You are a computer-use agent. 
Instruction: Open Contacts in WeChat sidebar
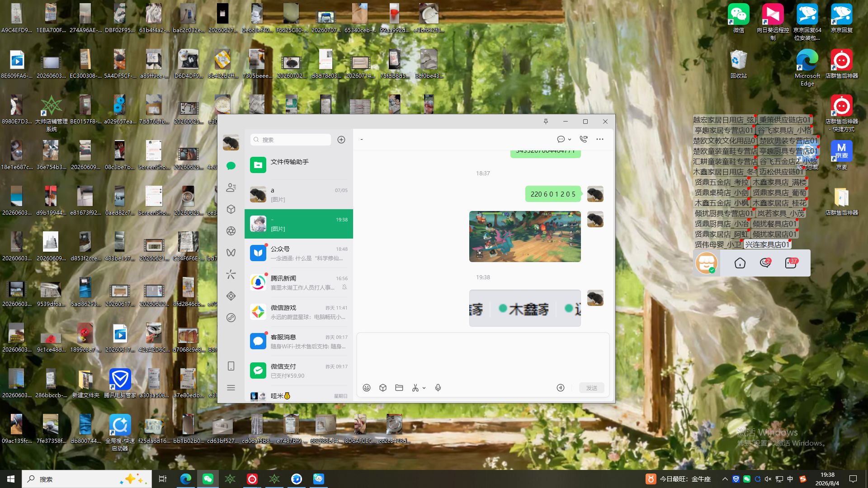tap(231, 188)
